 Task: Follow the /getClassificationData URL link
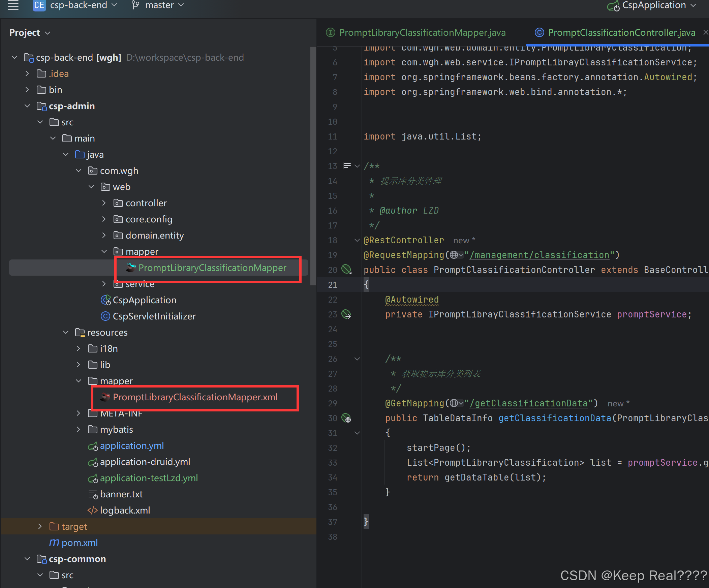tap(528, 403)
